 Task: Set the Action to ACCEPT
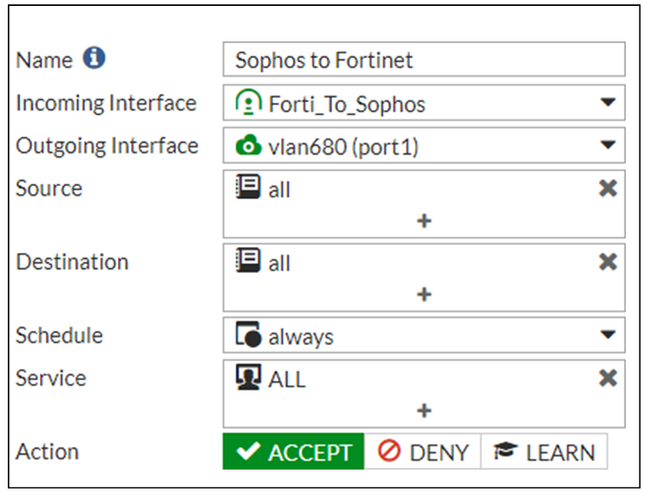pos(293,452)
